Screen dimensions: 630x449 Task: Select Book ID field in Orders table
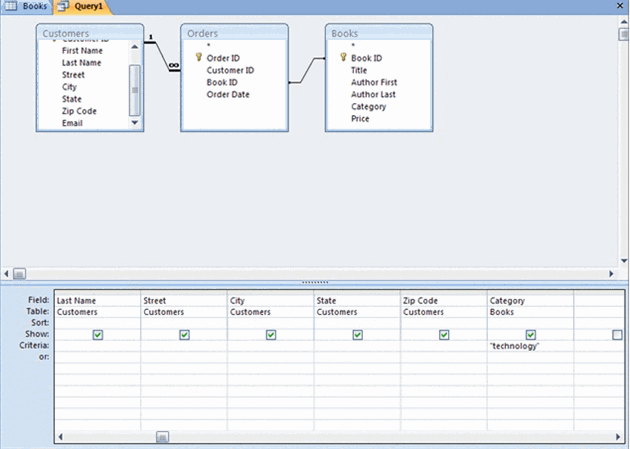[222, 82]
